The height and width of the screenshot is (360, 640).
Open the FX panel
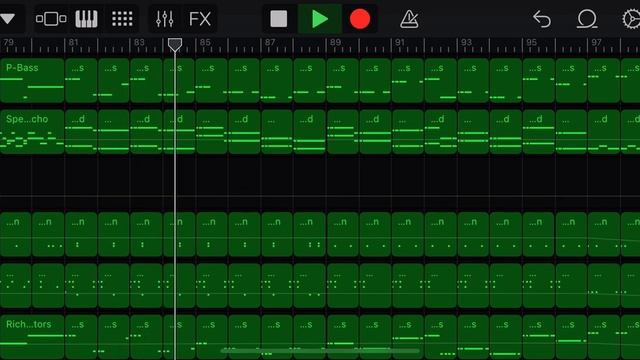tap(200, 19)
